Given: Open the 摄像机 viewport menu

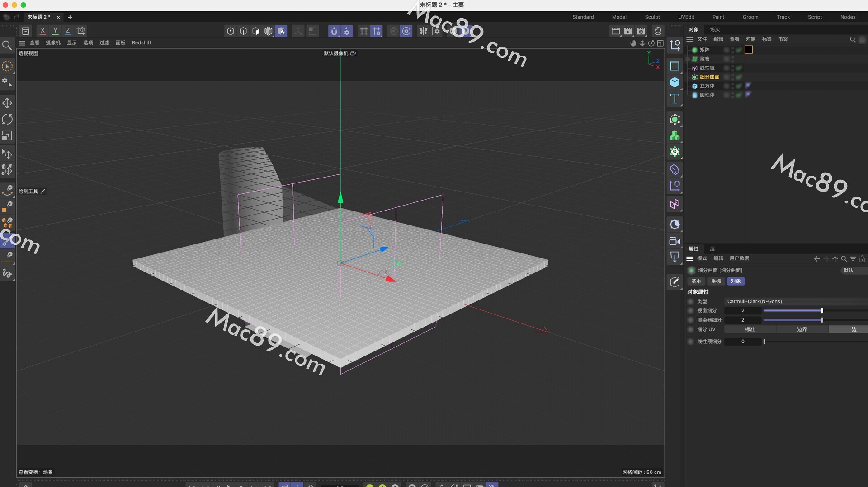Looking at the screenshot, I should click(53, 42).
